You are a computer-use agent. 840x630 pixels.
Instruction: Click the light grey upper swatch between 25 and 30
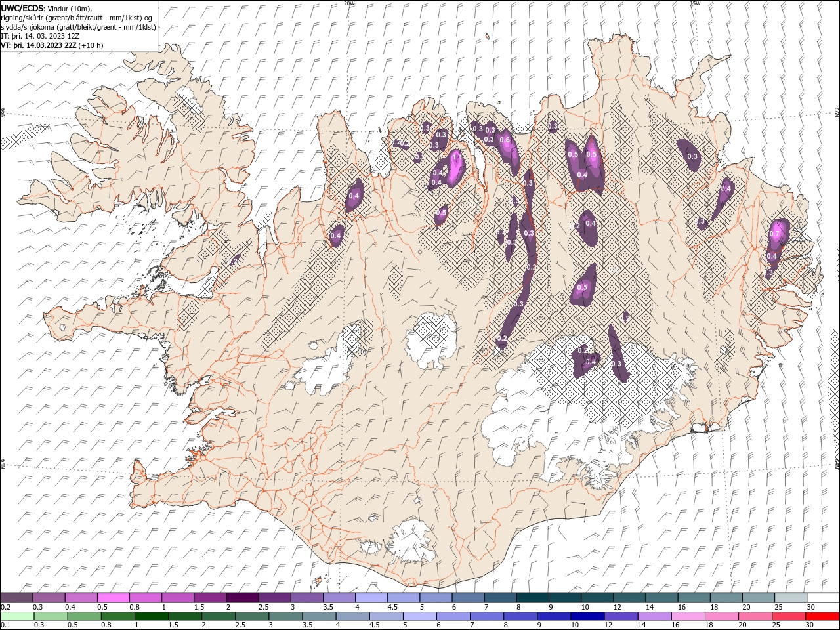point(790,598)
